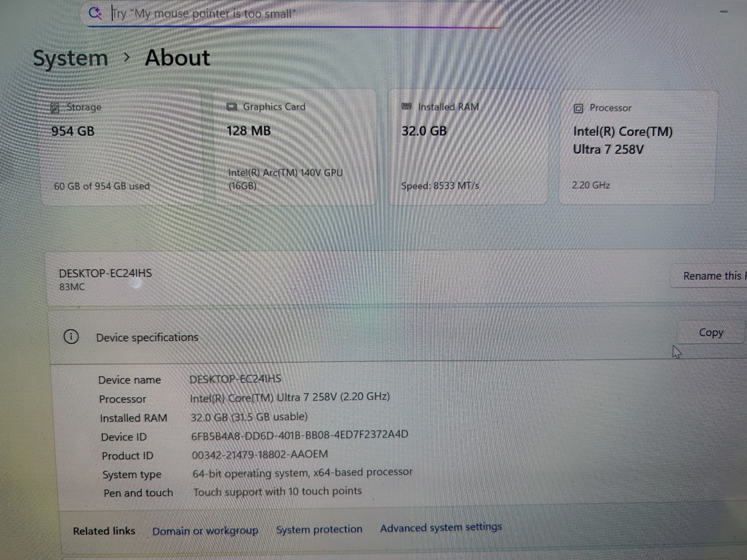
Task: Click the 'Related links' label
Action: (104, 531)
